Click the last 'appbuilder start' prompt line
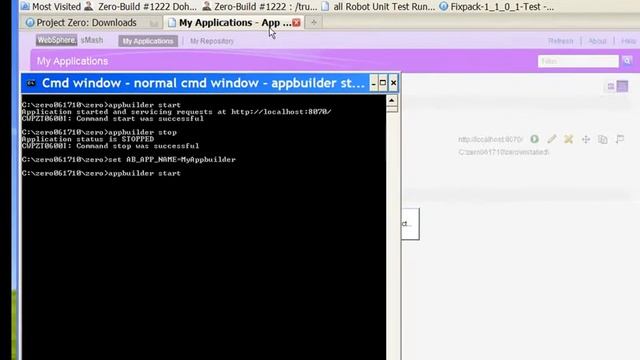640x360 pixels. [101, 173]
